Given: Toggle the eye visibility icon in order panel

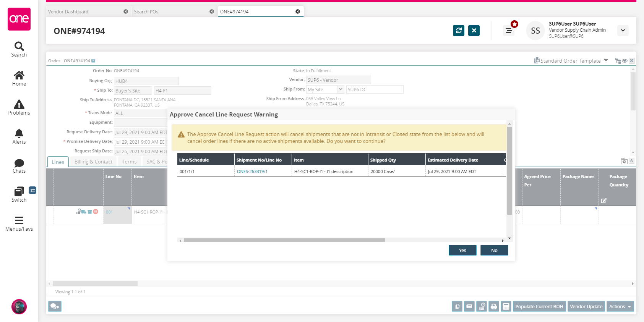Looking at the screenshot, I should (625, 61).
